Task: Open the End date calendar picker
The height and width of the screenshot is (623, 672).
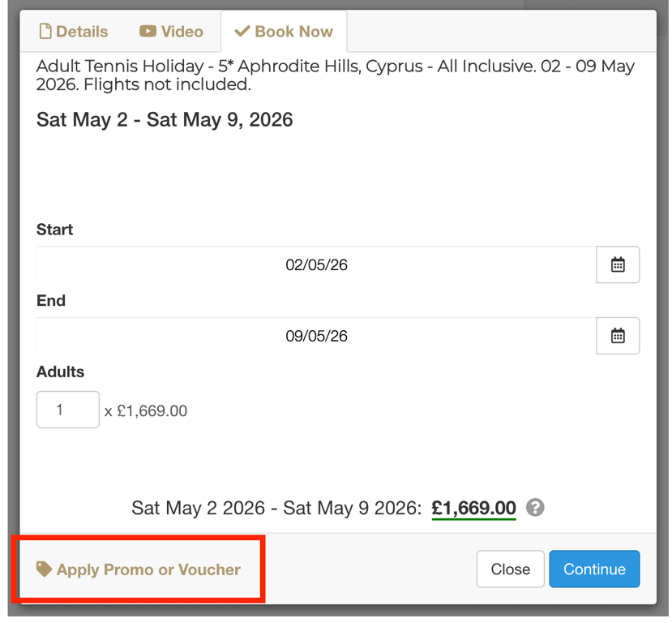Action: 618,336
